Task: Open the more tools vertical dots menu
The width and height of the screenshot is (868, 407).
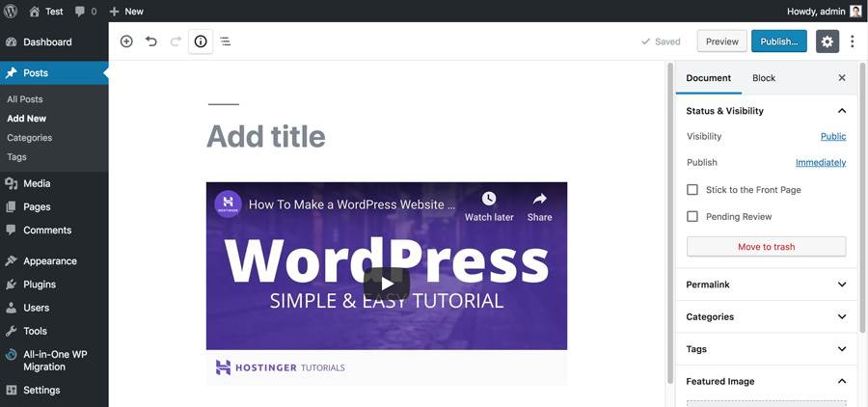Action: coord(852,41)
